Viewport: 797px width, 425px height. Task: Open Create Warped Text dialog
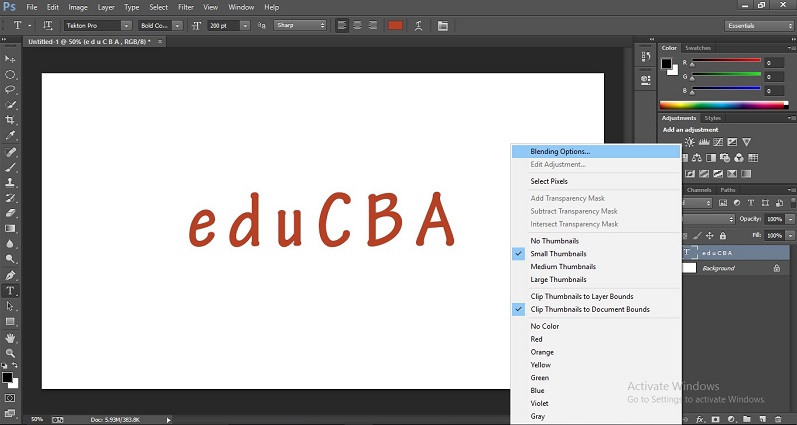tap(418, 25)
